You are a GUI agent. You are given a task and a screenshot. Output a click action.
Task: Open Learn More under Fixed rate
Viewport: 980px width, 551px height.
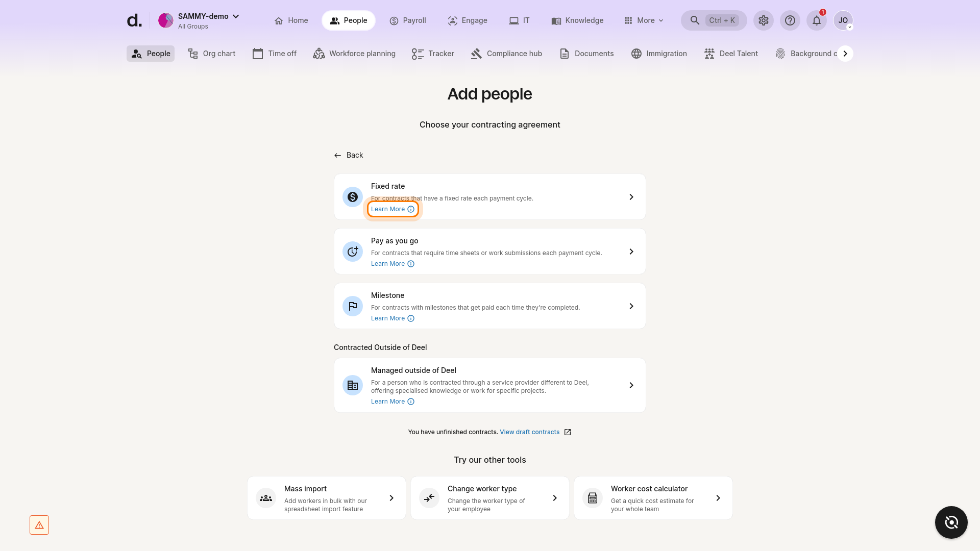(393, 209)
